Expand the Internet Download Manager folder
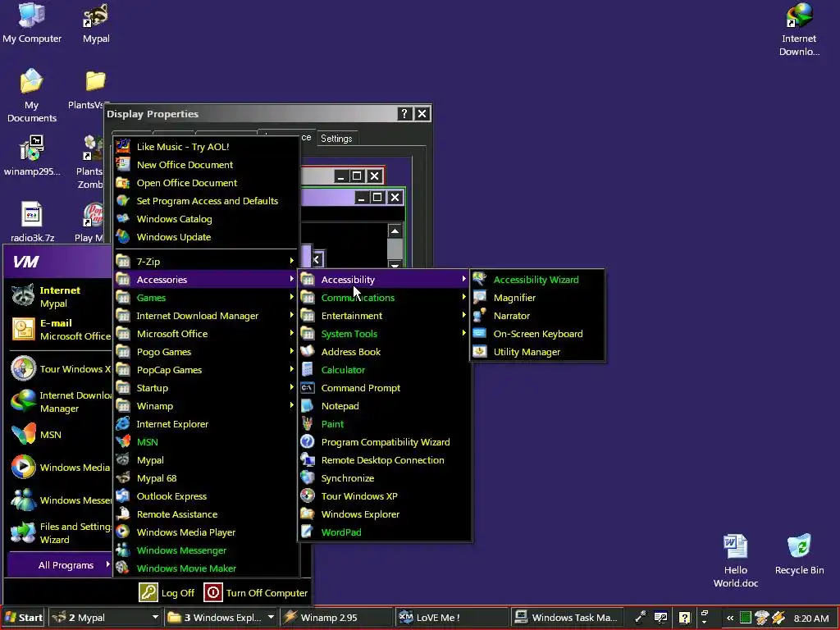 pyautogui.click(x=206, y=316)
